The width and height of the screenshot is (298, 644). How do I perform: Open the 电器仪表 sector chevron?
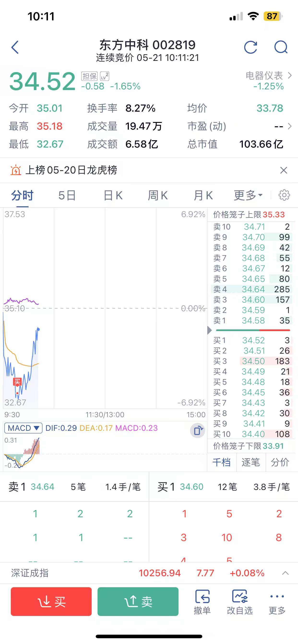click(290, 75)
